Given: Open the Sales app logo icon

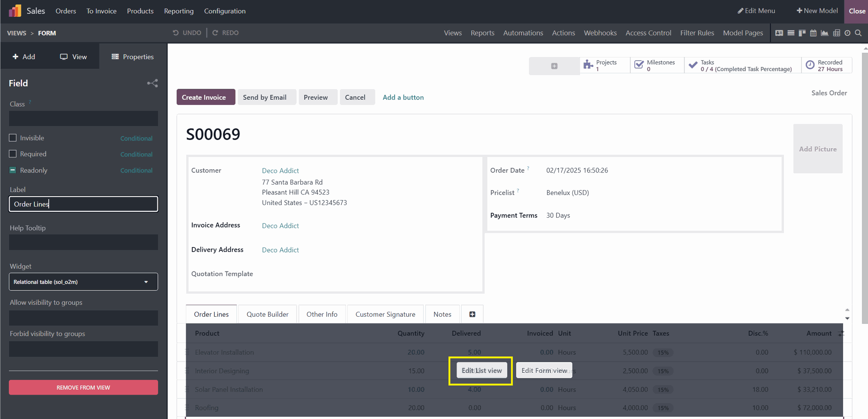Looking at the screenshot, I should [15, 11].
